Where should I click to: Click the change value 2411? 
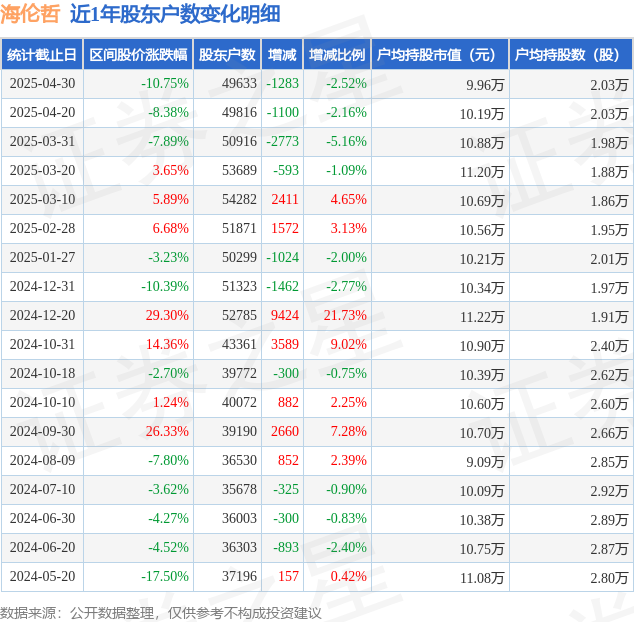click(285, 199)
